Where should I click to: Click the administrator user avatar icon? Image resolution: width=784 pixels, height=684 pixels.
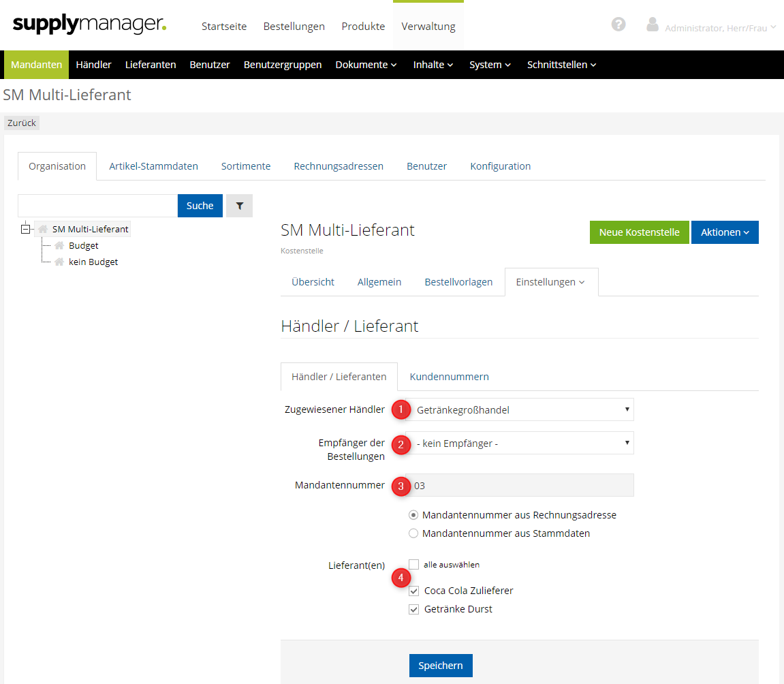[x=653, y=25]
